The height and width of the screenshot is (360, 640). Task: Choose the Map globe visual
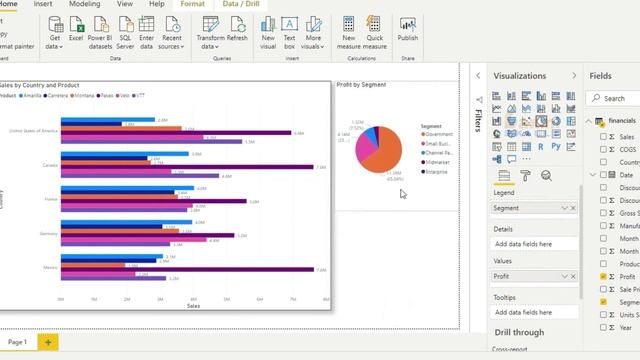(x=496, y=134)
